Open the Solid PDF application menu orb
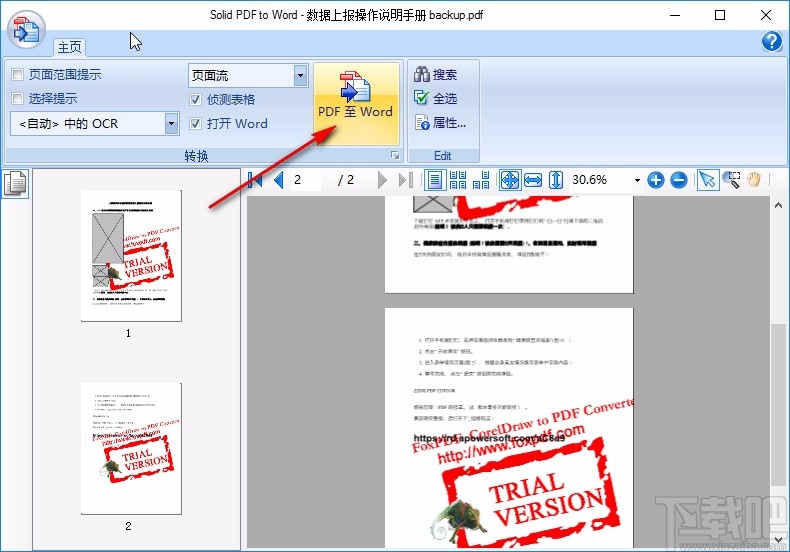Screen dimensions: 790x552 26,29
